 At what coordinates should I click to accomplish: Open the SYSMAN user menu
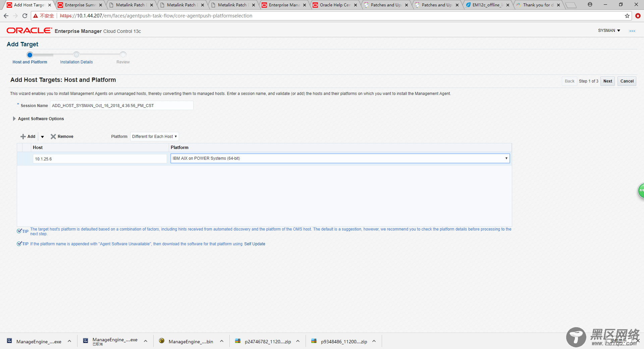pos(609,31)
